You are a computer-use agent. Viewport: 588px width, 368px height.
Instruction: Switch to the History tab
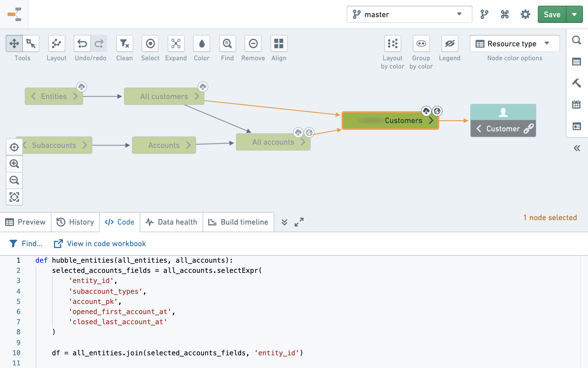click(x=75, y=222)
